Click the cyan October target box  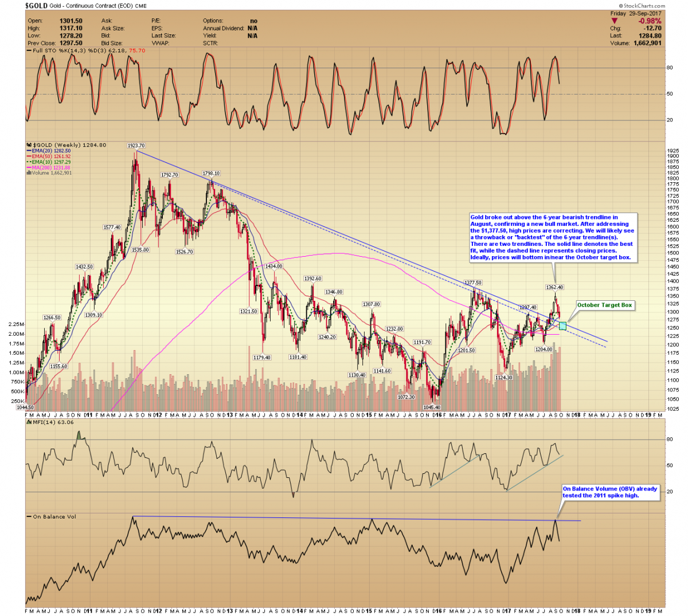pyautogui.click(x=562, y=325)
